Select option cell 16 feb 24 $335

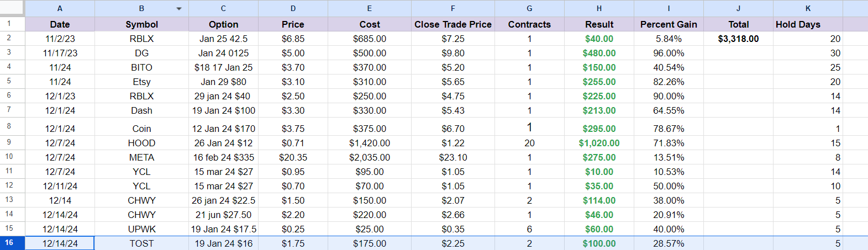(x=223, y=157)
